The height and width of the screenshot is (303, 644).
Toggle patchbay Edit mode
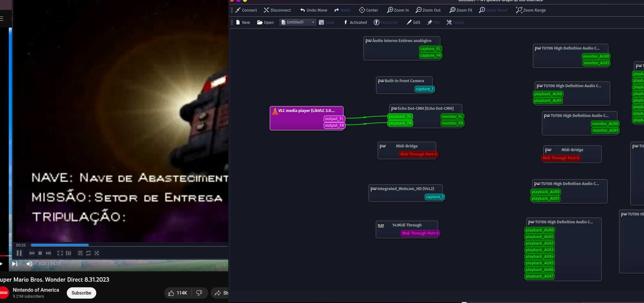point(413,22)
